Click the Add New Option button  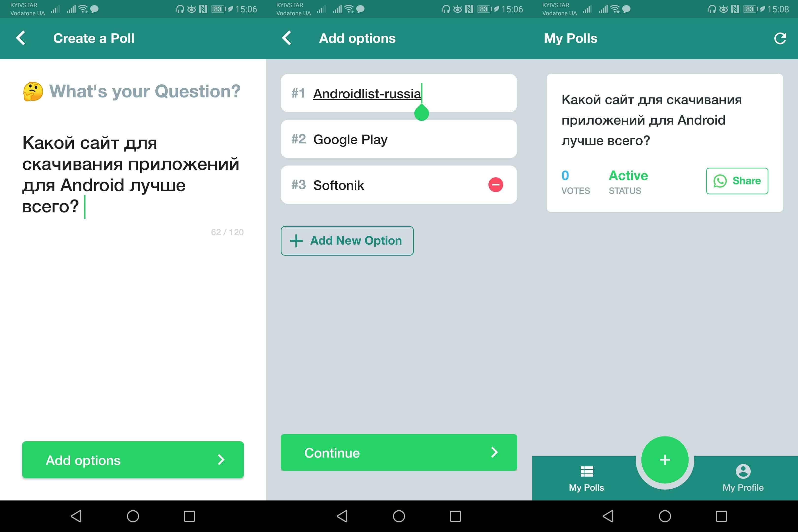coord(347,240)
